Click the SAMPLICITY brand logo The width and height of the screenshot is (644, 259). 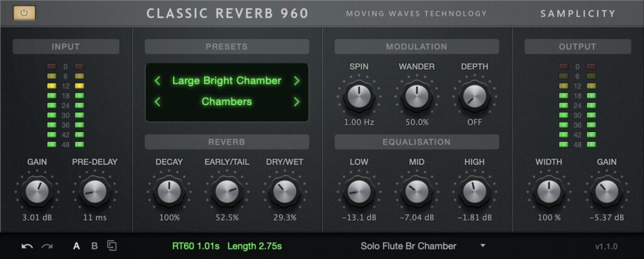[x=578, y=14]
